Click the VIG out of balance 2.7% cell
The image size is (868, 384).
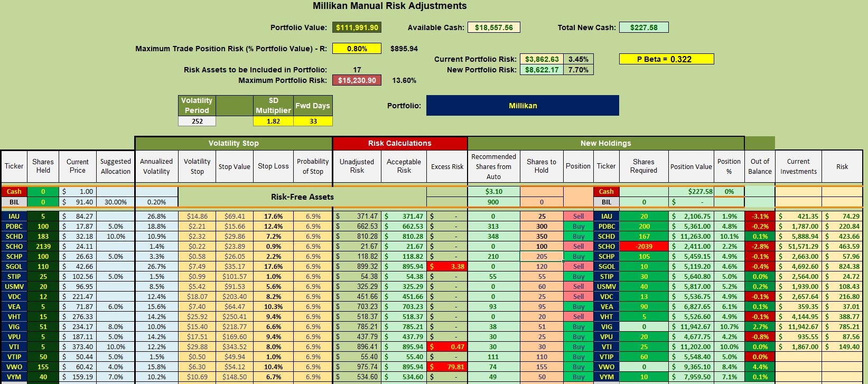pos(760,326)
